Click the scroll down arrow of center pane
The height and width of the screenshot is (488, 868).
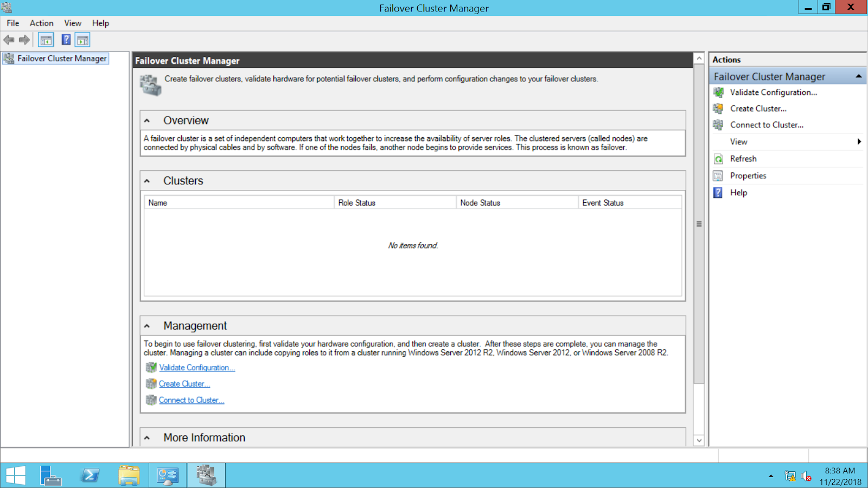pyautogui.click(x=699, y=440)
